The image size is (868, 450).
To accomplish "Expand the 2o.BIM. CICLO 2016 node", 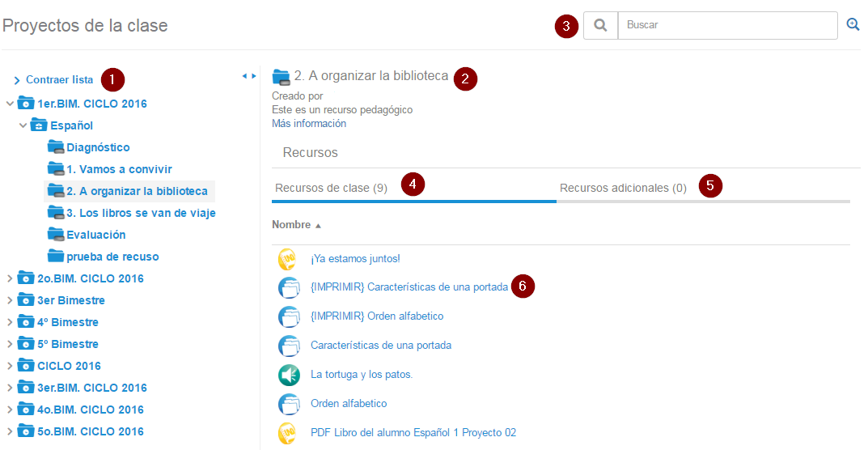I will [x=10, y=278].
